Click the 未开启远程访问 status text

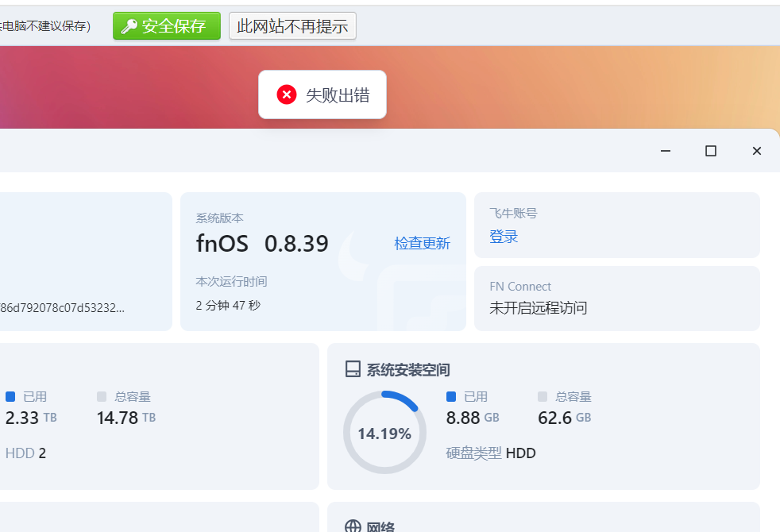click(x=539, y=308)
